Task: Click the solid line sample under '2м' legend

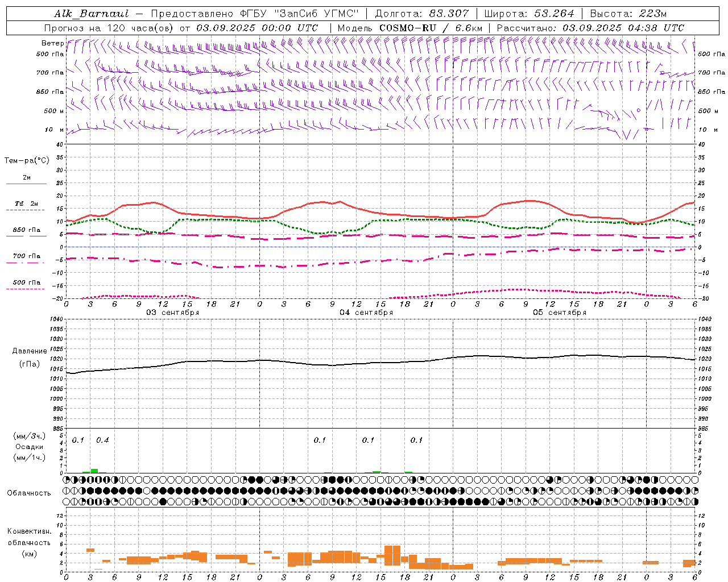Action: pyautogui.click(x=26, y=184)
